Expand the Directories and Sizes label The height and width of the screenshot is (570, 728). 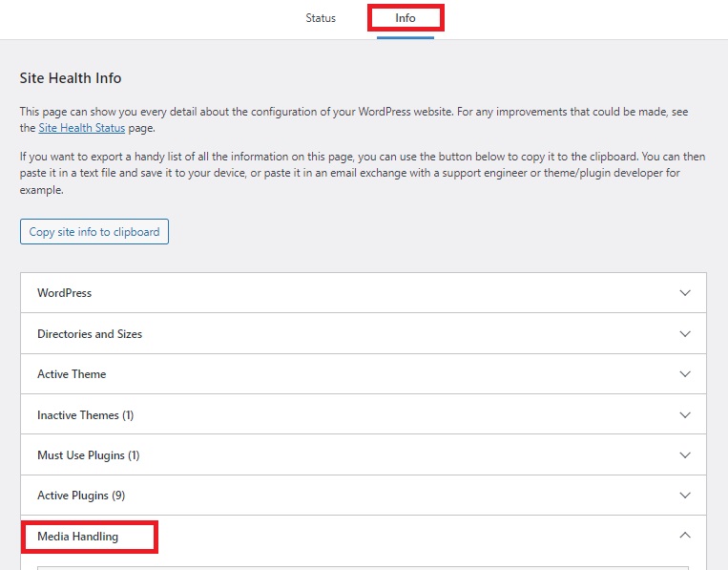click(x=90, y=334)
